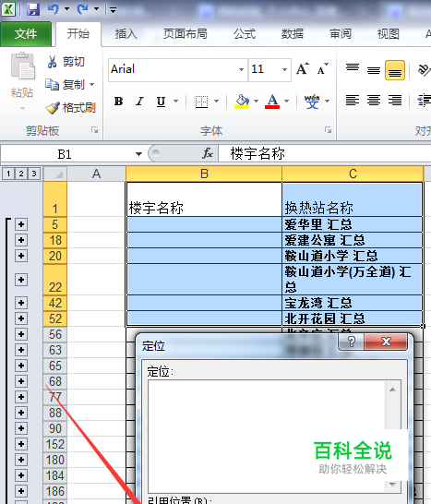Open the fill color dropdown arrow
431x504 pixels.
(257, 102)
